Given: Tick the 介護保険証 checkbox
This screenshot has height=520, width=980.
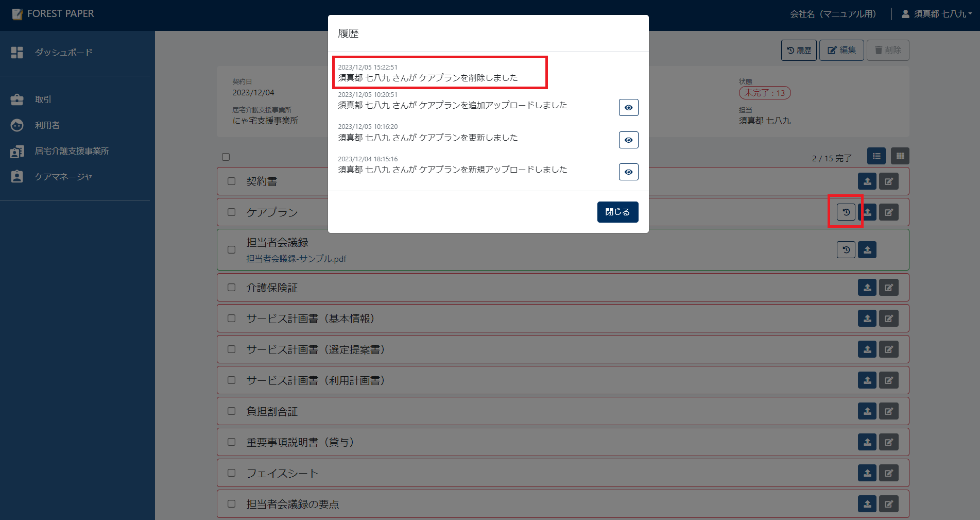Looking at the screenshot, I should [232, 288].
